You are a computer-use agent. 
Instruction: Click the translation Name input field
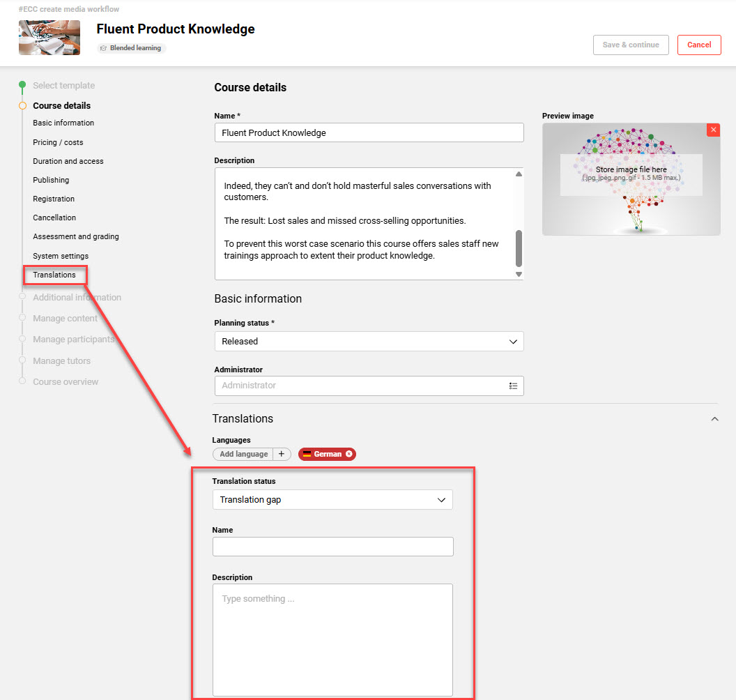[332, 547]
